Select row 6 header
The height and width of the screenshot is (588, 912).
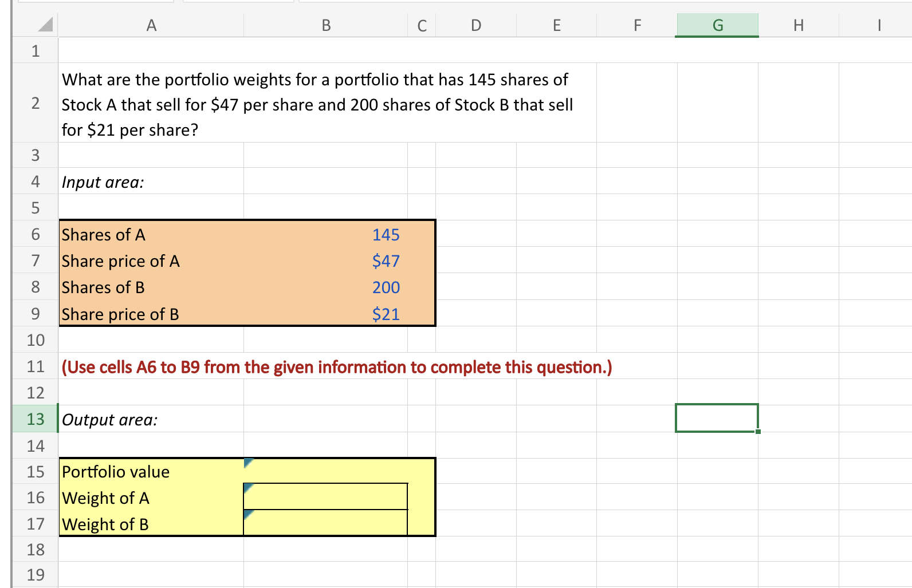click(x=36, y=234)
